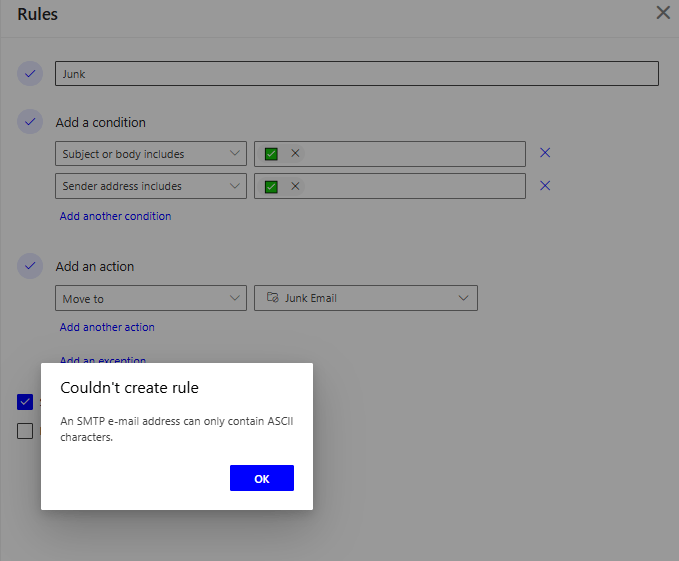Remove the tag in the Sender address field
The image size is (679, 561).
pyautogui.click(x=295, y=186)
